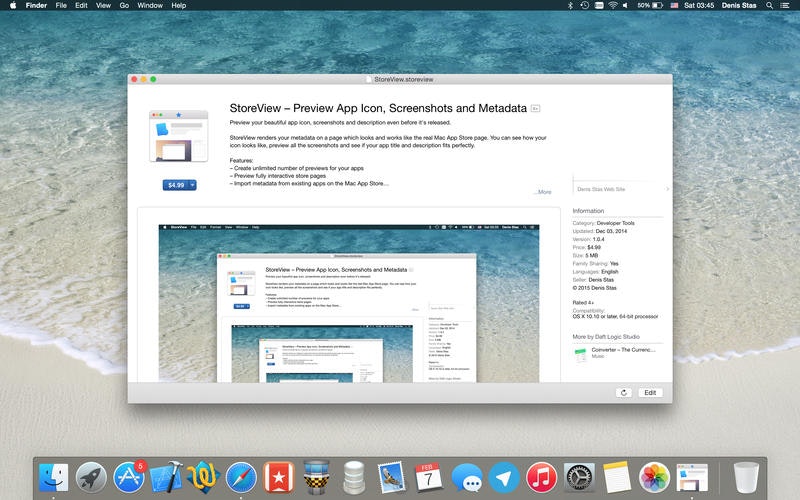Click the app screenshot preview image
This screenshot has height=500, width=800.
click(349, 303)
